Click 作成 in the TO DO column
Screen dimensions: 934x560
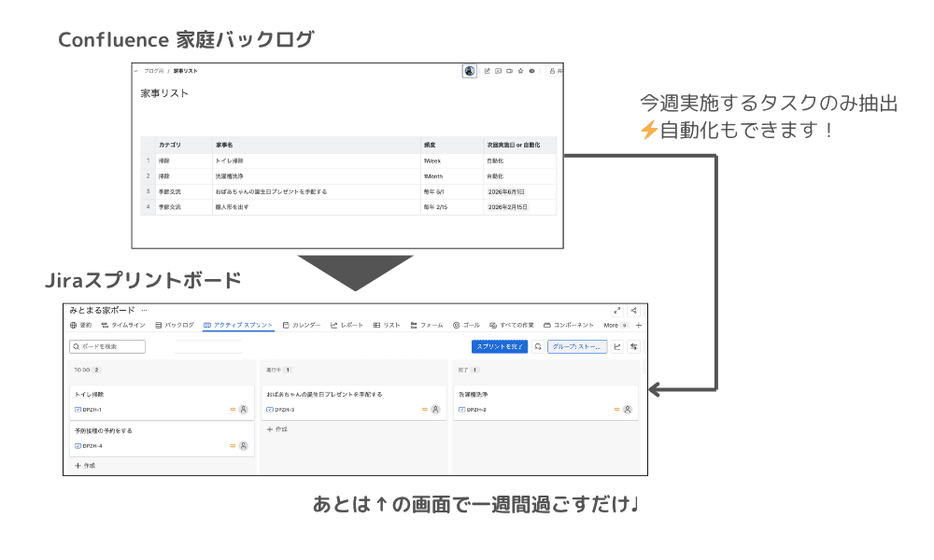(85, 466)
